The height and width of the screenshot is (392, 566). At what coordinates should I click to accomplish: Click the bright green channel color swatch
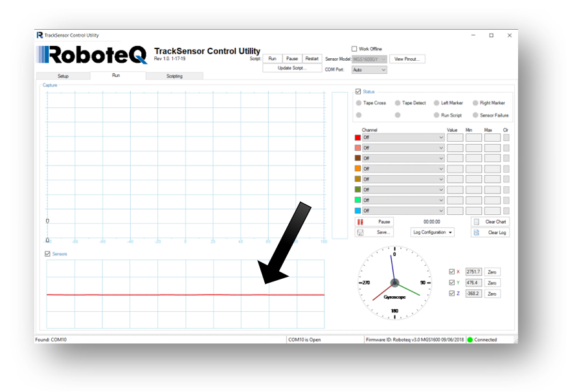pos(357,200)
